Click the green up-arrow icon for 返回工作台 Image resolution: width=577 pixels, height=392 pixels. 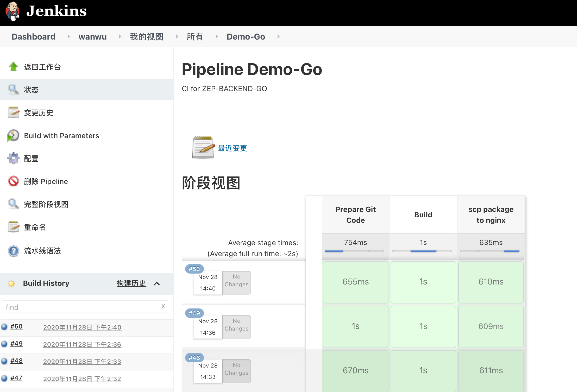coord(13,67)
